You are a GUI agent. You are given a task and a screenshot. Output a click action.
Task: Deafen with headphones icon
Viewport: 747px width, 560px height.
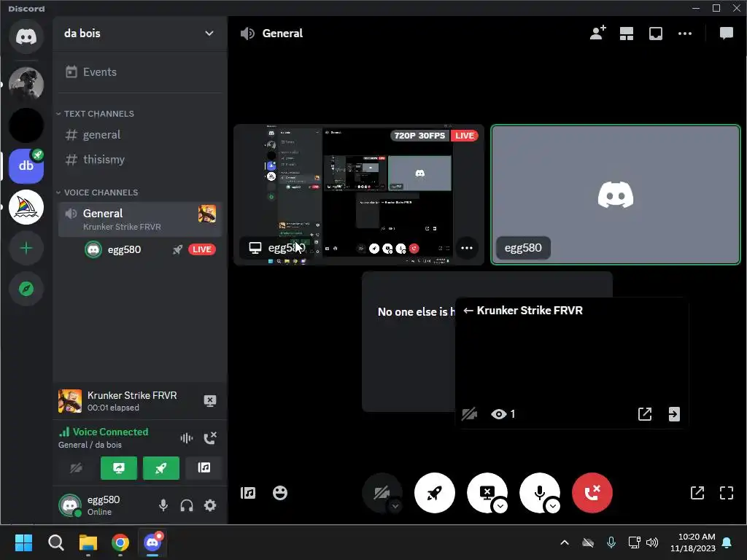[187, 505]
